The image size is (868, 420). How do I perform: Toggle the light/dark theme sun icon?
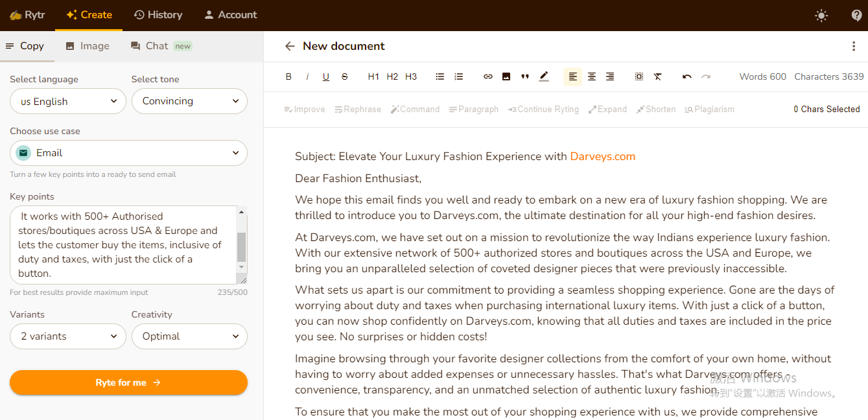(821, 16)
